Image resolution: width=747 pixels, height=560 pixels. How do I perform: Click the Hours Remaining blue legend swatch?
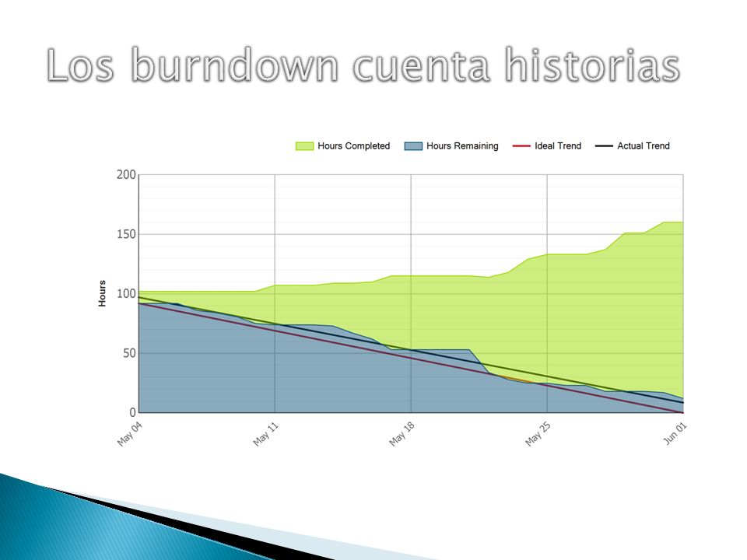pyautogui.click(x=413, y=146)
